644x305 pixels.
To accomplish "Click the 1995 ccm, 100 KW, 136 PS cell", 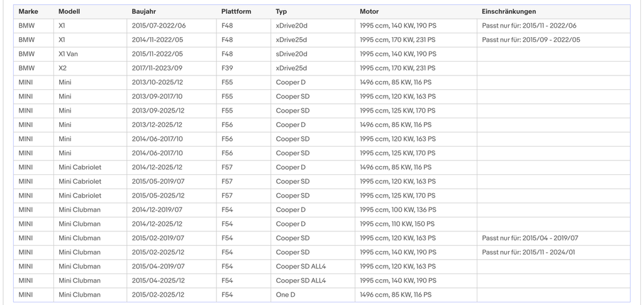I will pos(416,210).
